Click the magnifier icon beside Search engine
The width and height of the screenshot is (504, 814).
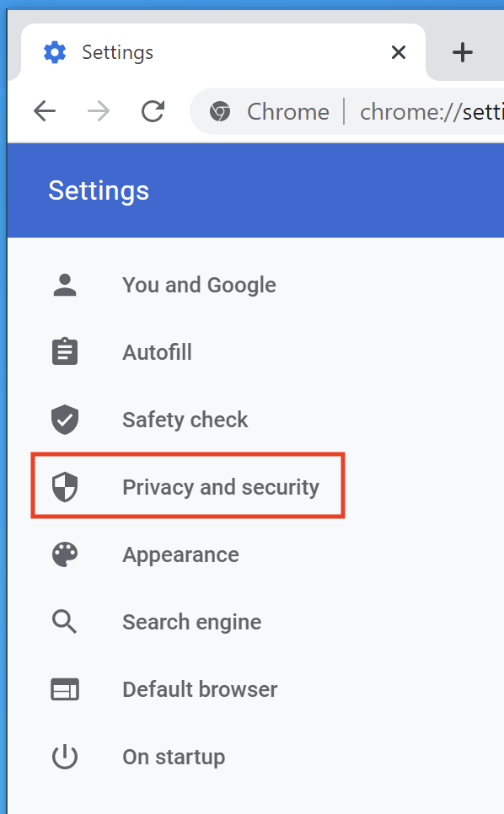click(x=64, y=621)
